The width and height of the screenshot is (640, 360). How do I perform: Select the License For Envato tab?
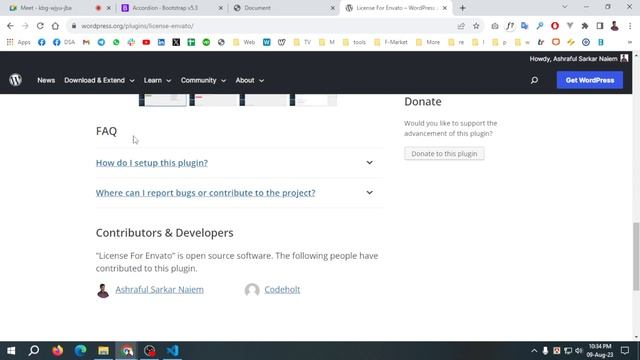(x=395, y=8)
